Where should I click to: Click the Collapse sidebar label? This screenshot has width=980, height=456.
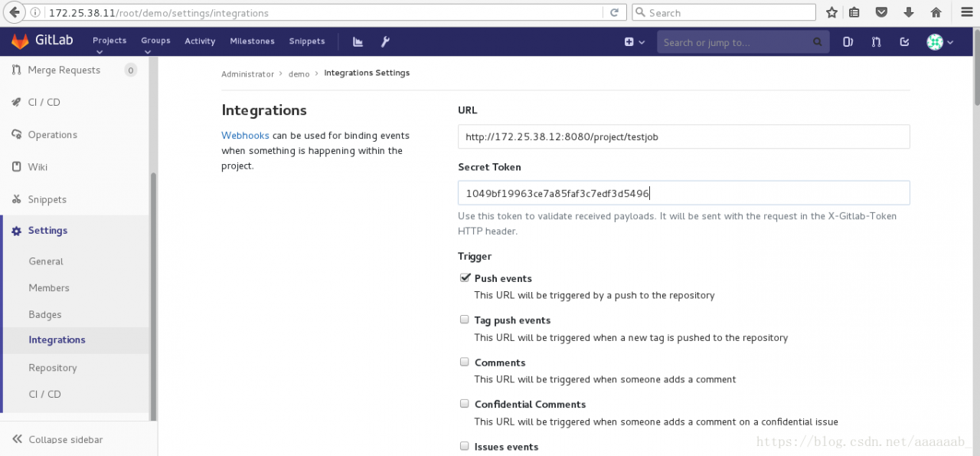point(66,440)
